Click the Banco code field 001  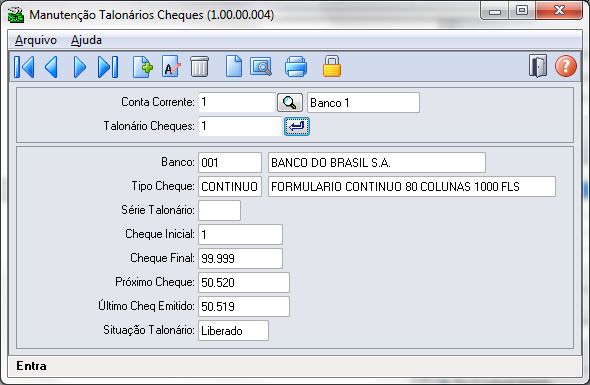click(x=230, y=163)
